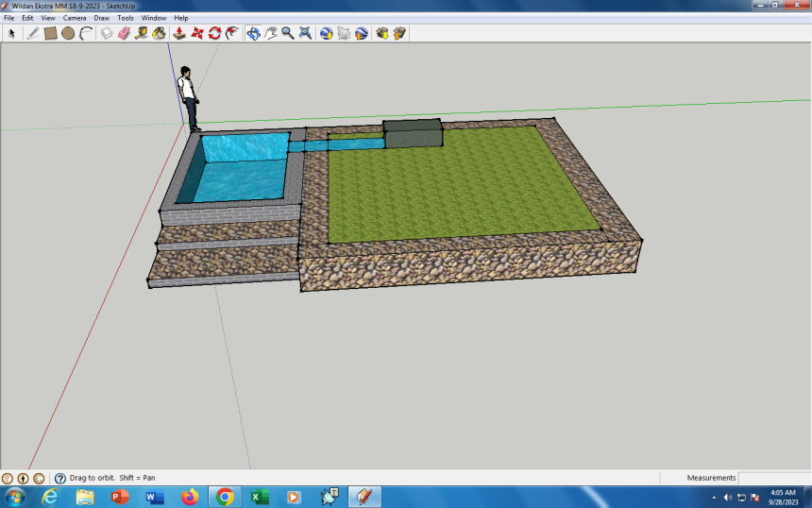Screen dimensions: 812x508
Task: Select the Pan hand tool
Action: pyautogui.click(x=270, y=33)
